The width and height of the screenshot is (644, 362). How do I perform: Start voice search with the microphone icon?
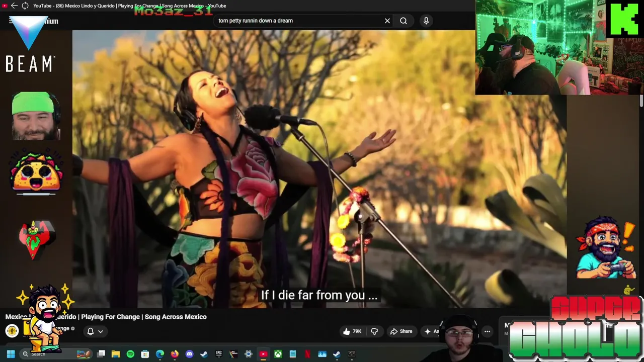coord(426,21)
